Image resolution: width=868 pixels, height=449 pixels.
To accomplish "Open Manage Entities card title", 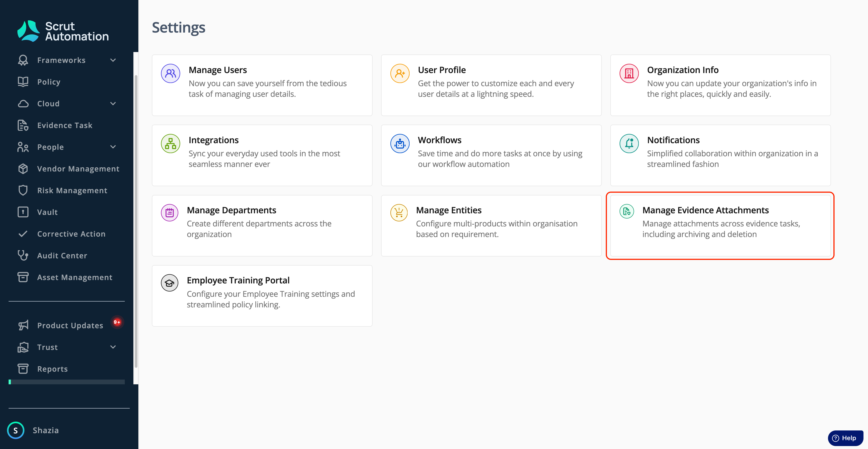I will 448,210.
